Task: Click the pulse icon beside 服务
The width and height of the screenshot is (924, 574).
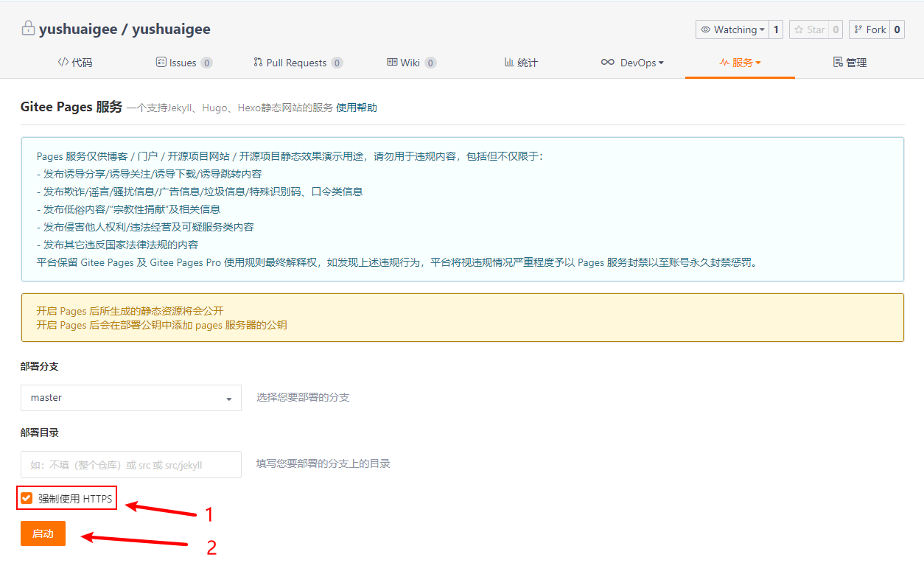Action: click(x=724, y=63)
